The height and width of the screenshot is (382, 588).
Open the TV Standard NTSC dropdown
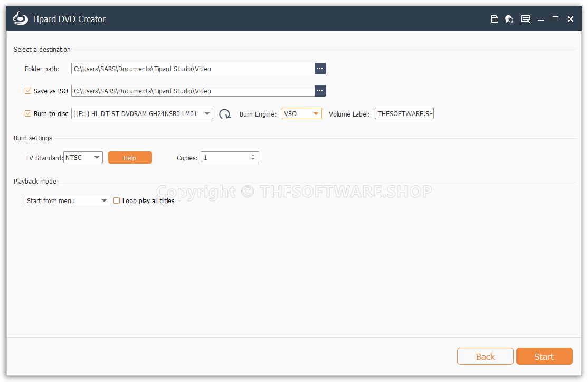(x=83, y=157)
